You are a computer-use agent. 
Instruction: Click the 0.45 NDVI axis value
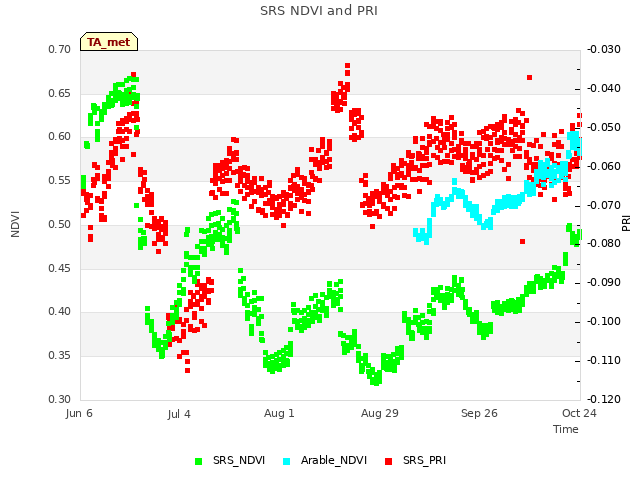(60, 268)
